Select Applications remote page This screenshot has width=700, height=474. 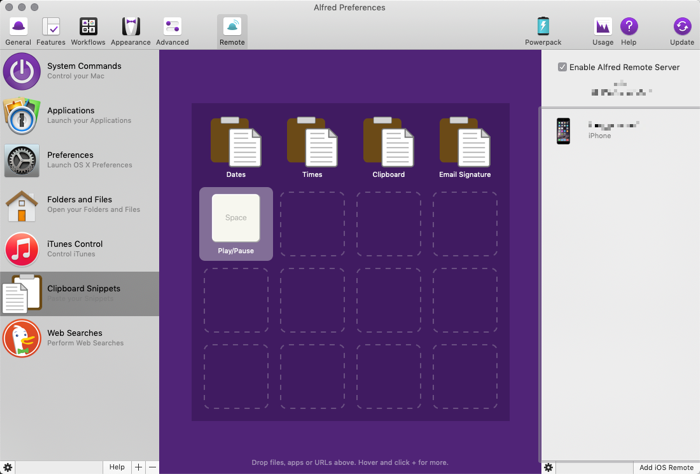[x=79, y=116]
